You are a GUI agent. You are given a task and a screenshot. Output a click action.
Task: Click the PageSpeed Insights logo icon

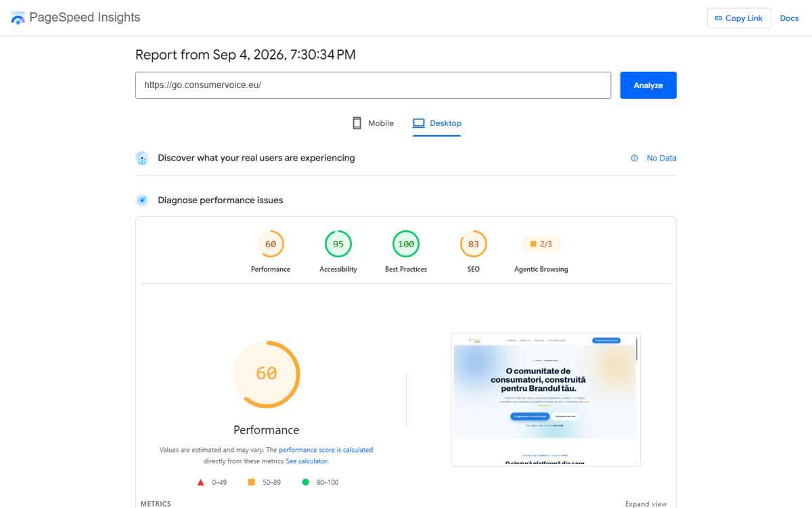pos(18,18)
